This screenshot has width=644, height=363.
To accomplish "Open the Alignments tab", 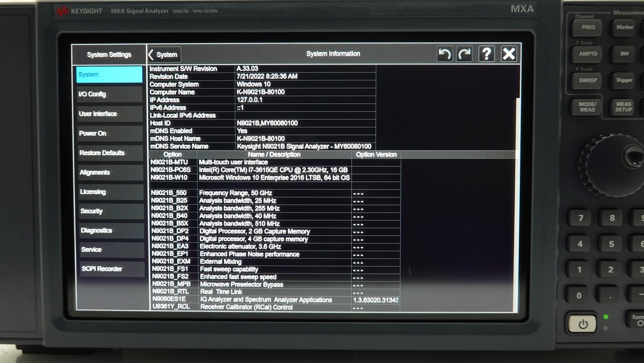I will click(x=110, y=172).
